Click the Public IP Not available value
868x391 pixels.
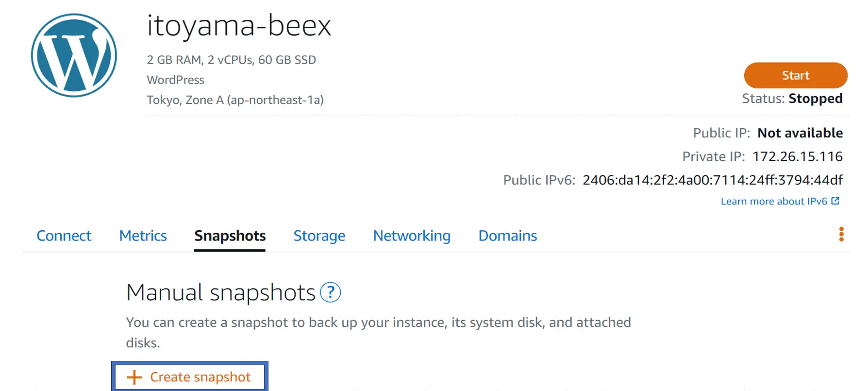[800, 133]
